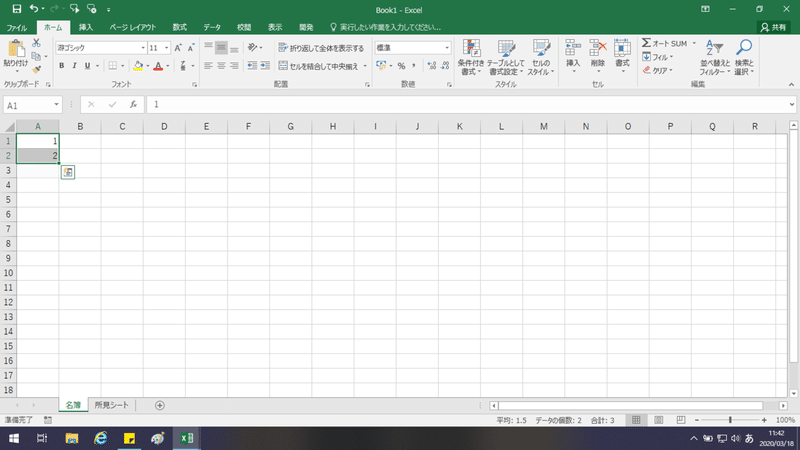The height and width of the screenshot is (450, 800).
Task: Expand the Name Box dropdown
Action: (56, 105)
